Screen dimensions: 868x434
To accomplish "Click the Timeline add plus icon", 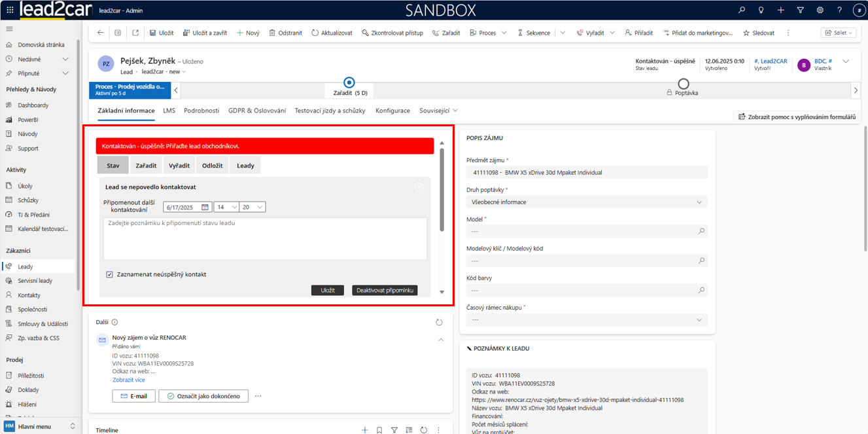I will 365,430.
